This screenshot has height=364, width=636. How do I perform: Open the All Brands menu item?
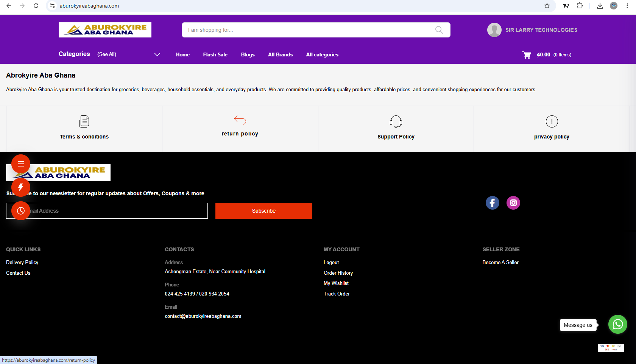point(281,55)
